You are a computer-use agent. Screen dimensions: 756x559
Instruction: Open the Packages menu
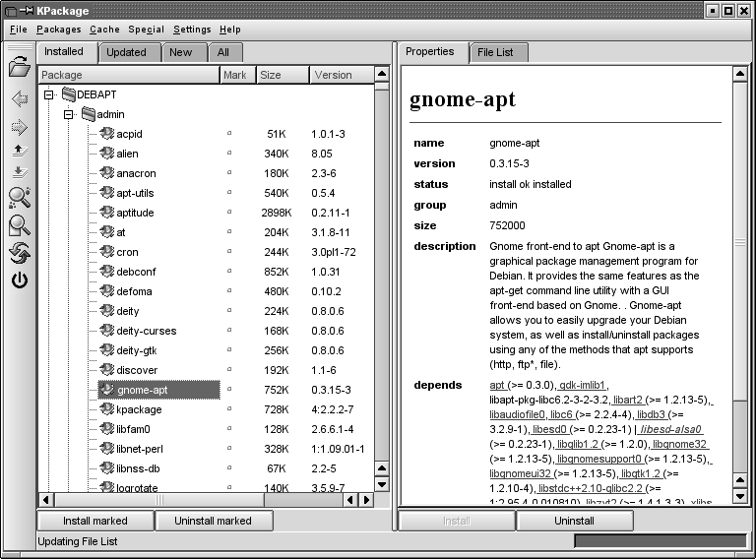[59, 30]
